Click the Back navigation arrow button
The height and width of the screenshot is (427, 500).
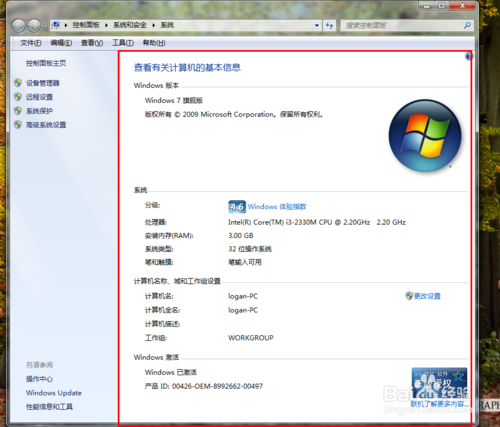tap(18, 26)
